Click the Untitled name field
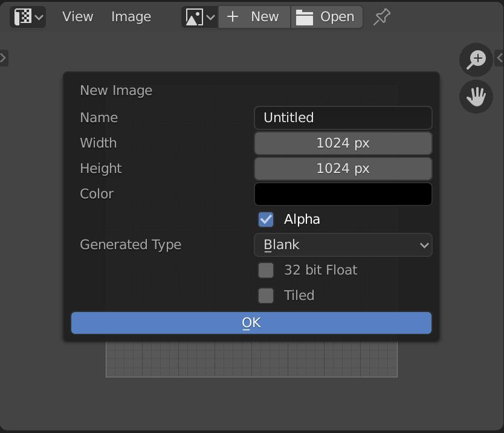Screen dimensions: 504x433 343,118
